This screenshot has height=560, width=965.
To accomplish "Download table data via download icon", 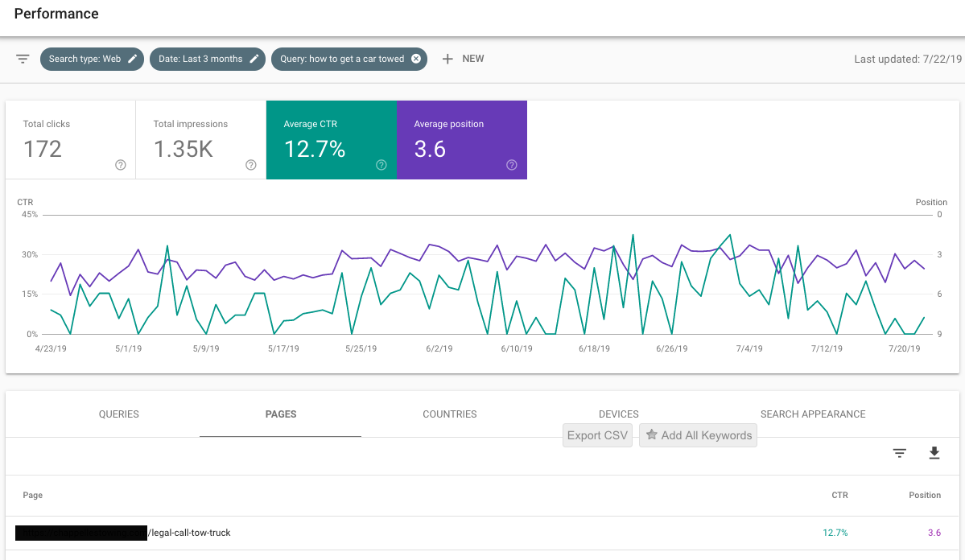I will click(x=934, y=453).
